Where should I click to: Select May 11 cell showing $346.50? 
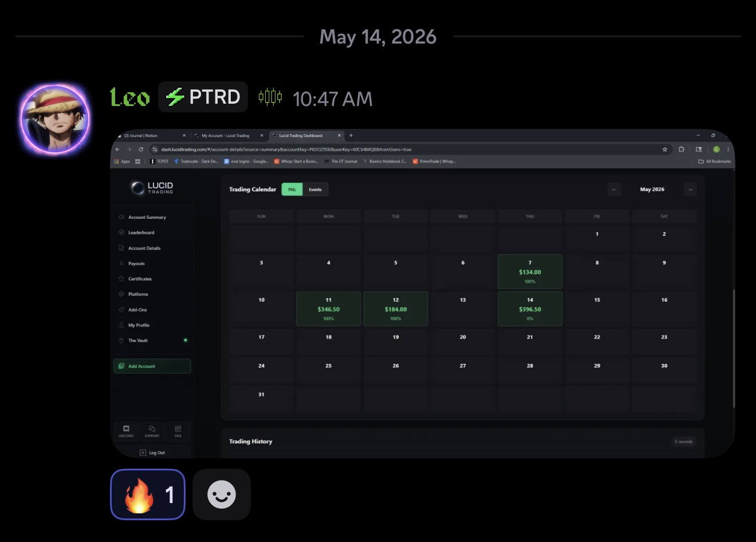[329, 309]
